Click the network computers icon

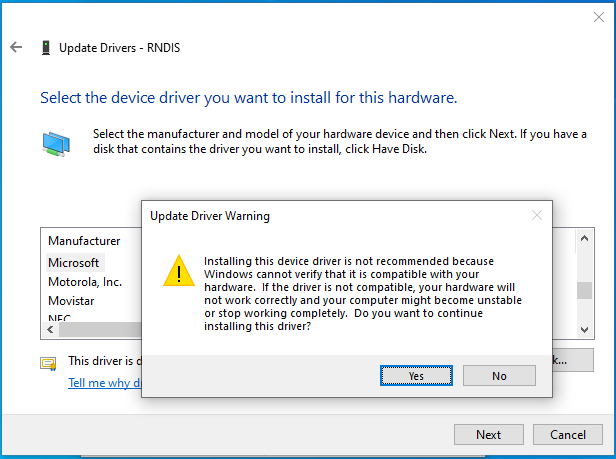(x=56, y=144)
